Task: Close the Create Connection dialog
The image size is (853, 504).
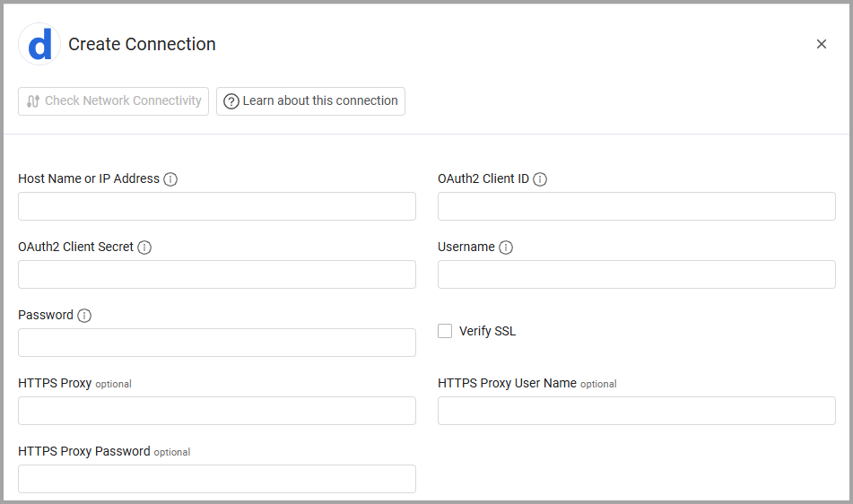Action: pos(821,44)
